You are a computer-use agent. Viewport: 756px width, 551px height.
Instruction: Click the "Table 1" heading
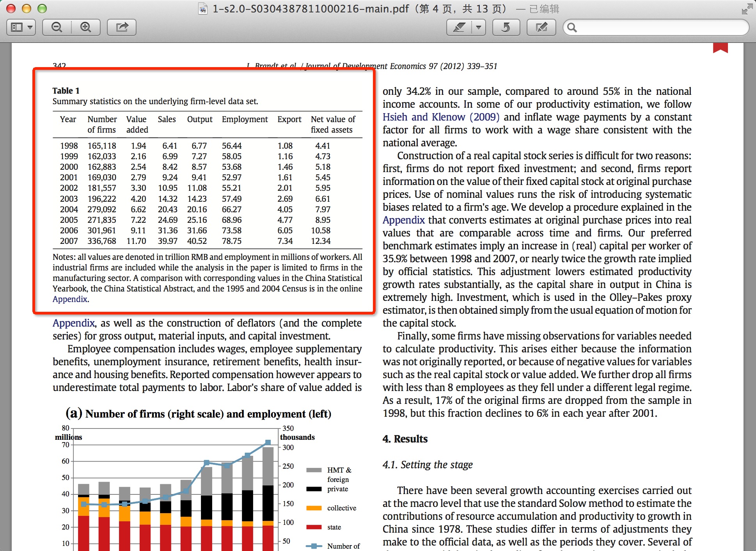click(66, 91)
